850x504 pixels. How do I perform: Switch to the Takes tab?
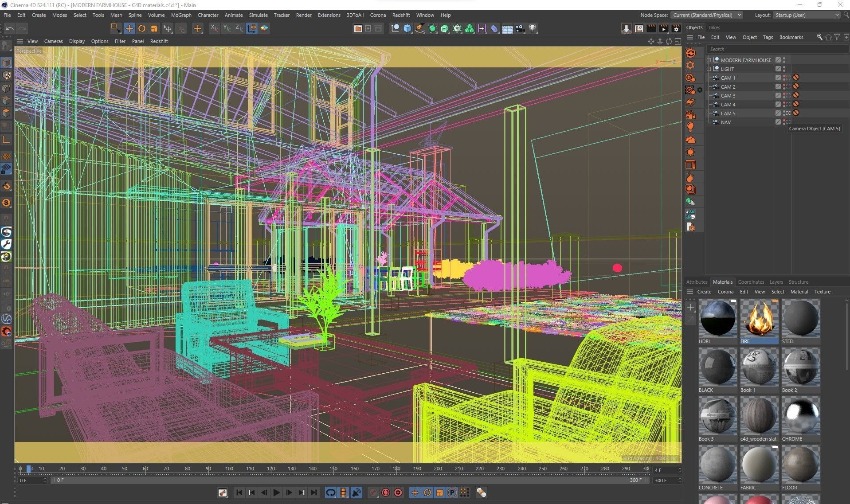[714, 27]
